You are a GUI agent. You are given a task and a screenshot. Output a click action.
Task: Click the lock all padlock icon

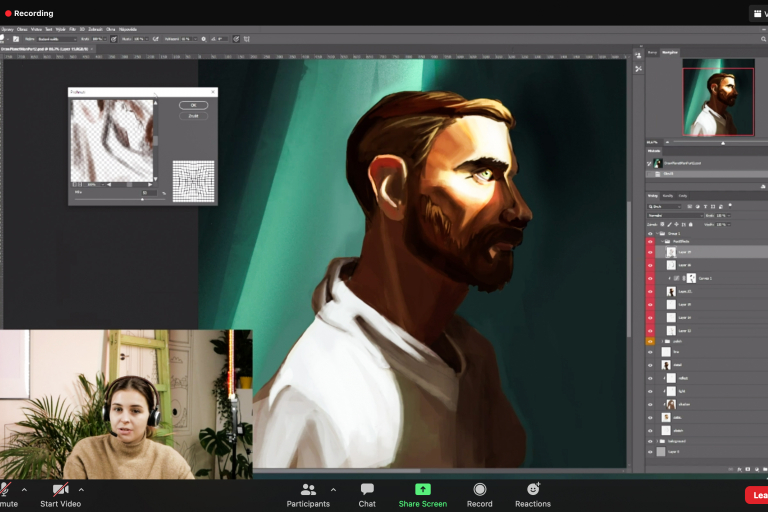coord(691,224)
